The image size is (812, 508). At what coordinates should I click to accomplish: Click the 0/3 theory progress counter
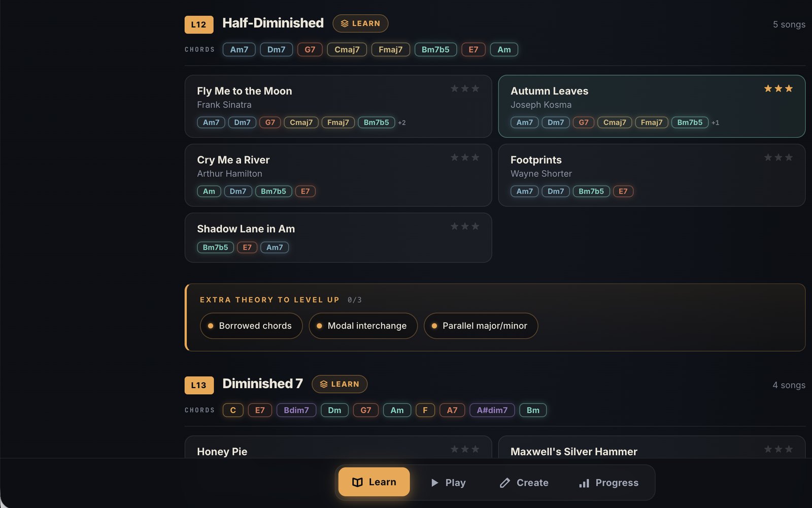355,300
